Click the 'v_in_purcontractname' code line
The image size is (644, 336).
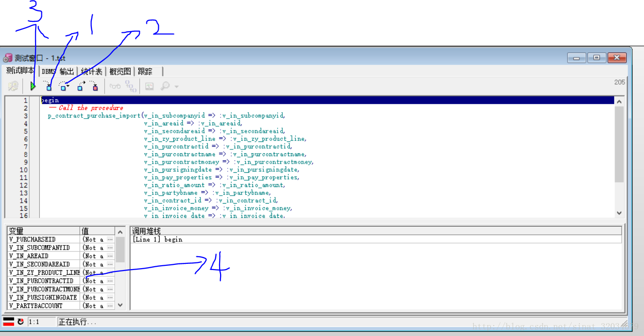[225, 154]
